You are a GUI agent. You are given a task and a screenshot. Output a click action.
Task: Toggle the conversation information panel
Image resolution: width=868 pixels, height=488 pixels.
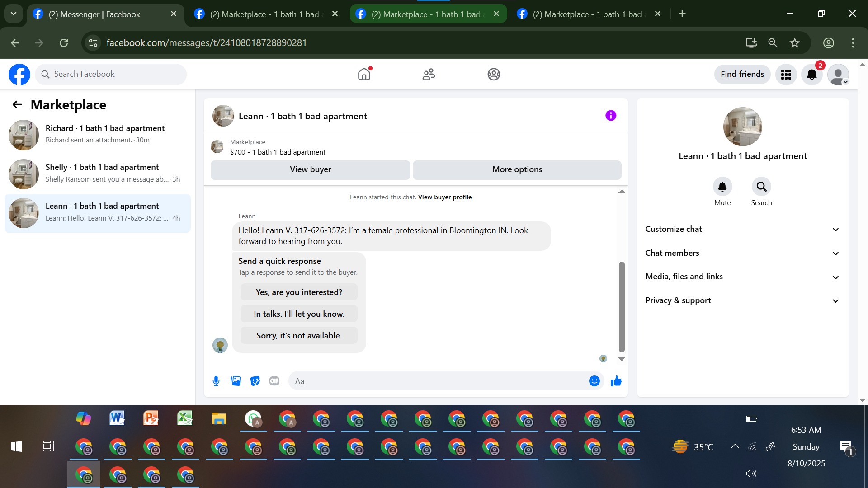611,116
